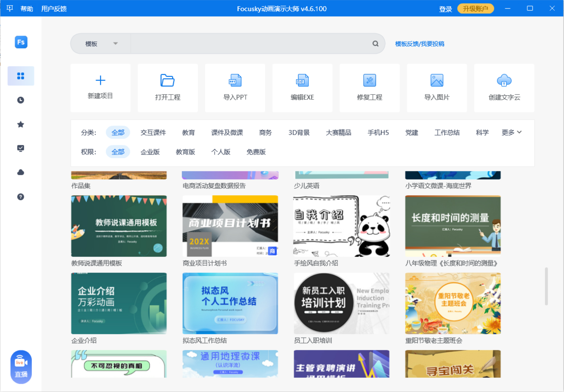Open the template grid home icon
The width and height of the screenshot is (564, 392).
(x=21, y=76)
